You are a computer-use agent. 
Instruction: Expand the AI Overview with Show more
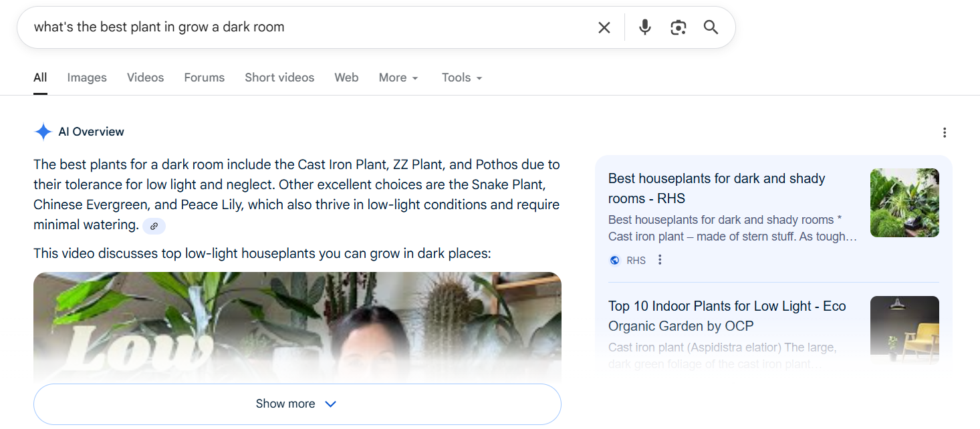click(297, 404)
